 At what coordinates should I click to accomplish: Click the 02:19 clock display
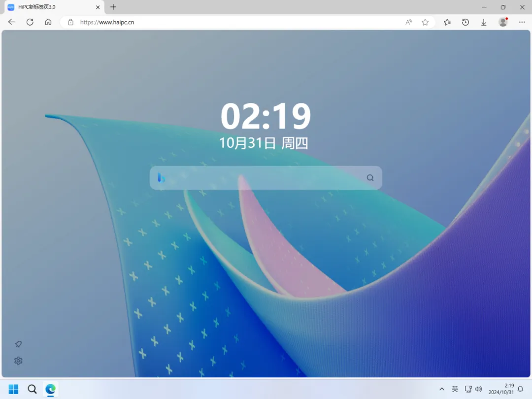pyautogui.click(x=266, y=116)
